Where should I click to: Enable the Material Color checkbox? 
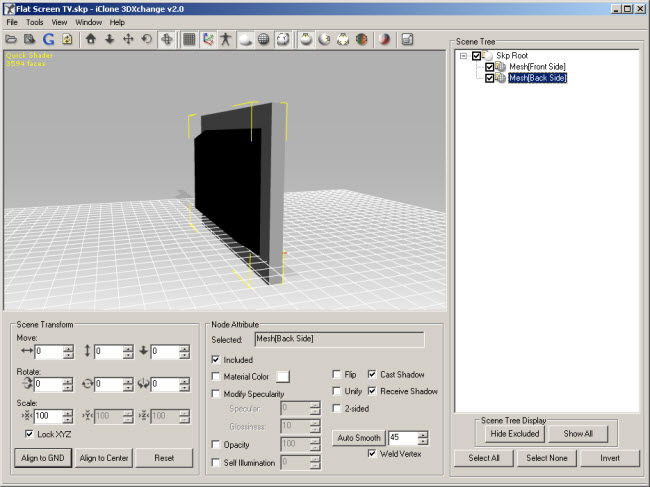click(x=216, y=376)
